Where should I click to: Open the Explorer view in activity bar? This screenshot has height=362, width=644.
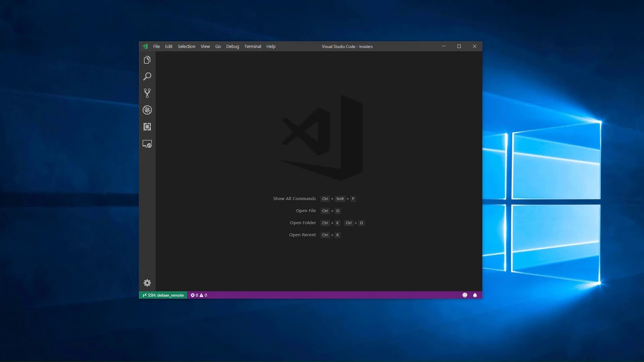pos(147,60)
